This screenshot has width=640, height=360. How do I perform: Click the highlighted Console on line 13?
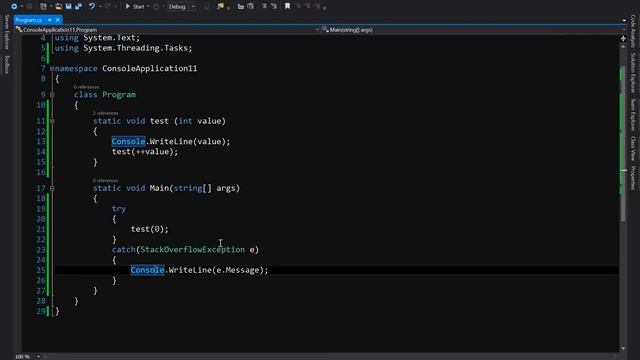pyautogui.click(x=128, y=141)
